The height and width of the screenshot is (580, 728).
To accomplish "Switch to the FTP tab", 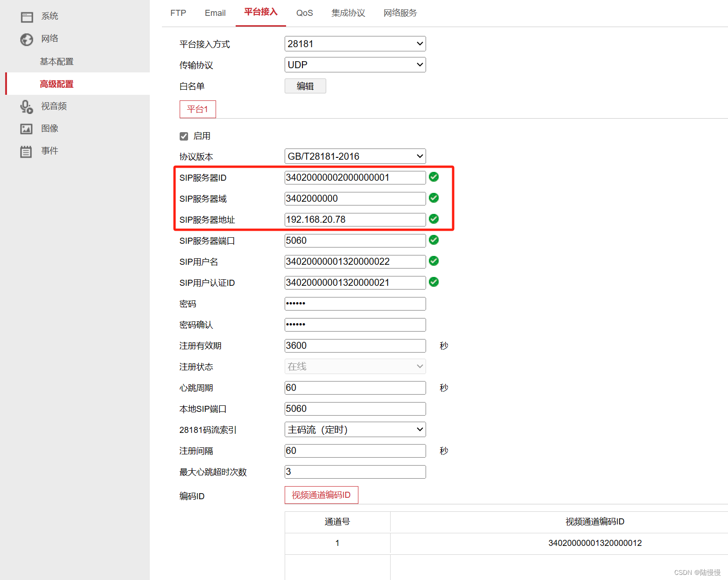I will pos(178,13).
